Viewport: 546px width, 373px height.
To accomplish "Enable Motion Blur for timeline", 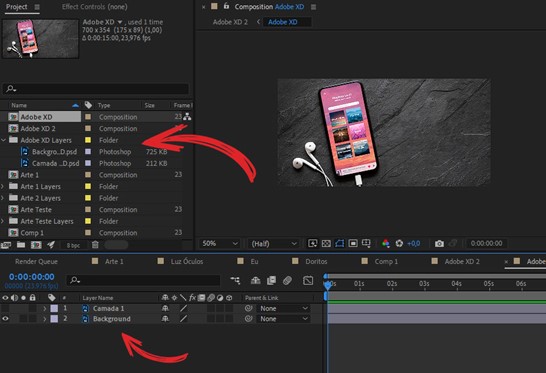I will click(x=287, y=280).
